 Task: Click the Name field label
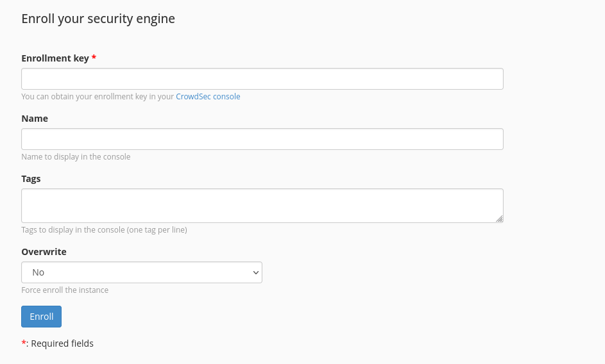pyautogui.click(x=35, y=119)
